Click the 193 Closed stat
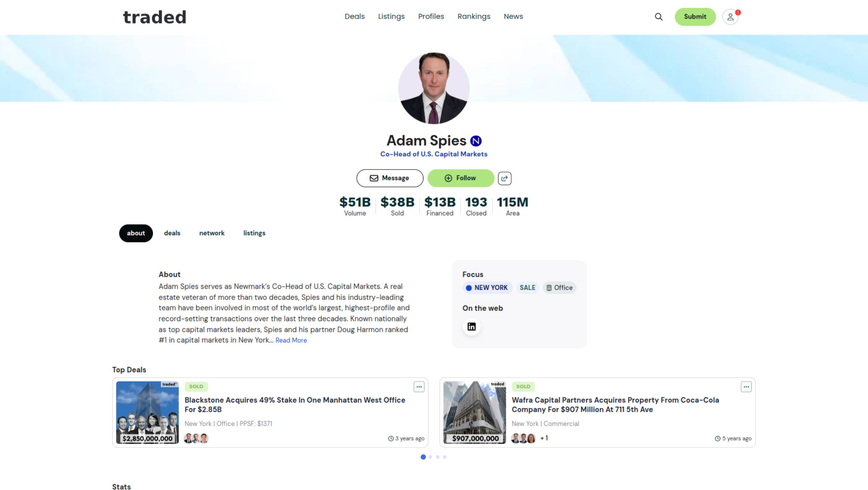 [476, 206]
